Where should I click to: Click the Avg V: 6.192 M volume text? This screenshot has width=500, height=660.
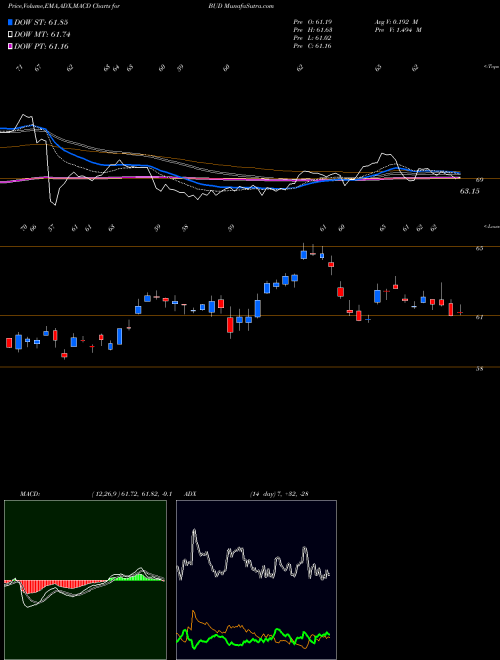click(x=396, y=22)
